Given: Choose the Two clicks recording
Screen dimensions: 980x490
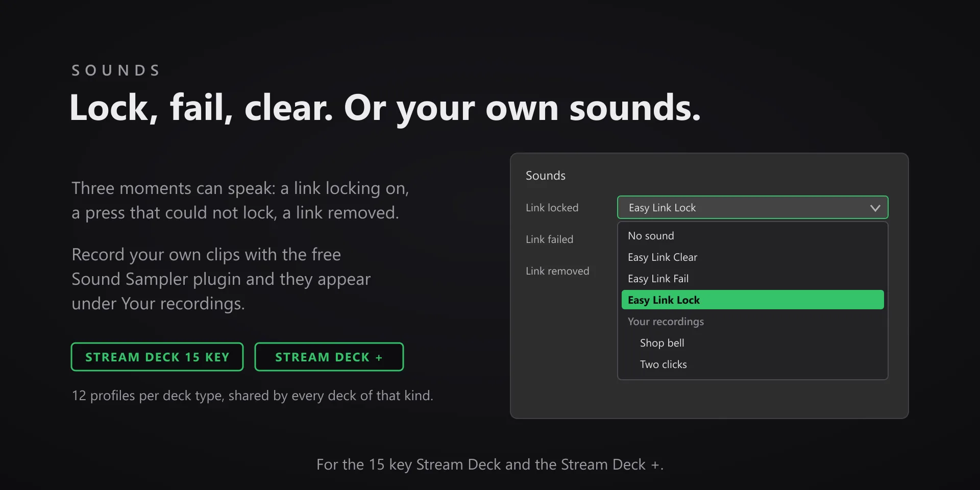Looking at the screenshot, I should point(753,364).
